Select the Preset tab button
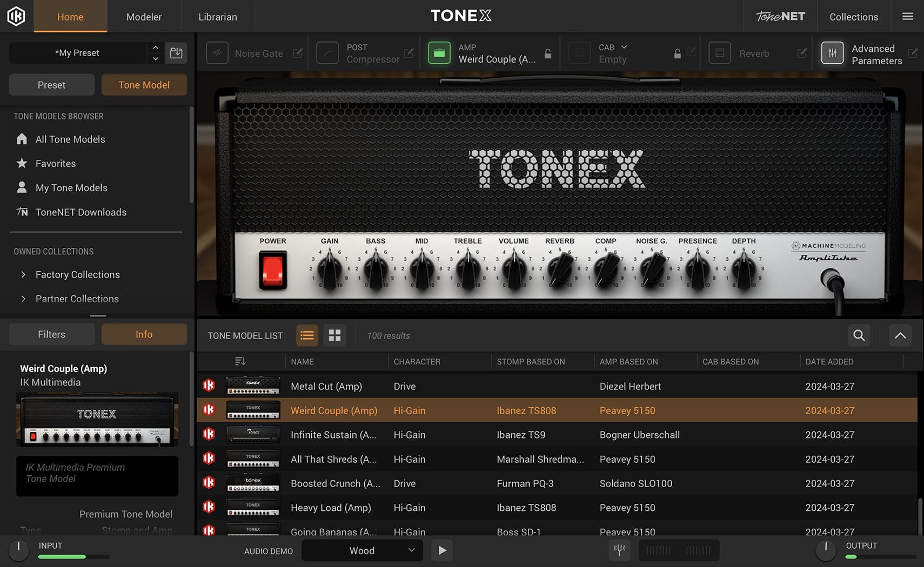Image resolution: width=924 pixels, height=567 pixels. pyautogui.click(x=51, y=85)
